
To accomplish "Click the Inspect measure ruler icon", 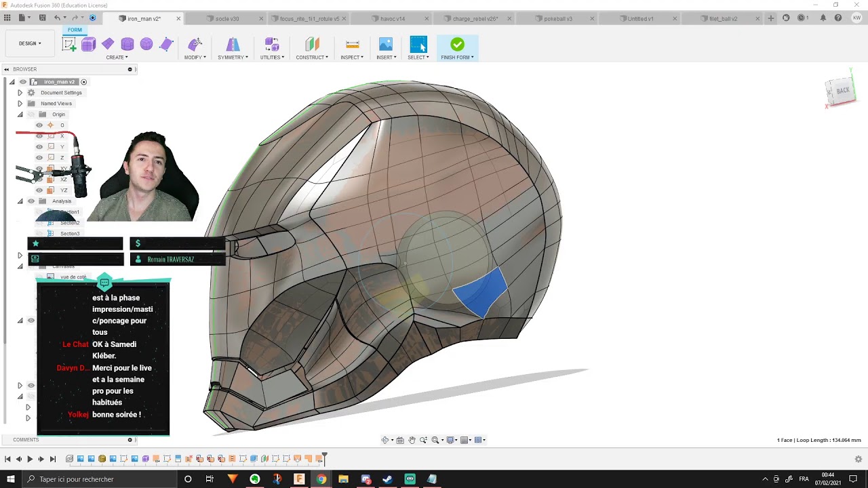I will [x=353, y=45].
